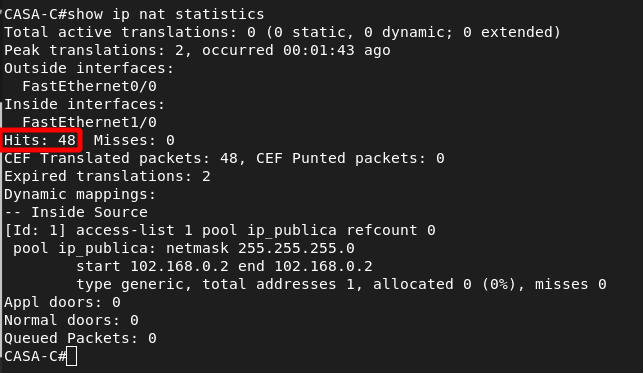Click the Dynamic mappings heading

[80, 194]
